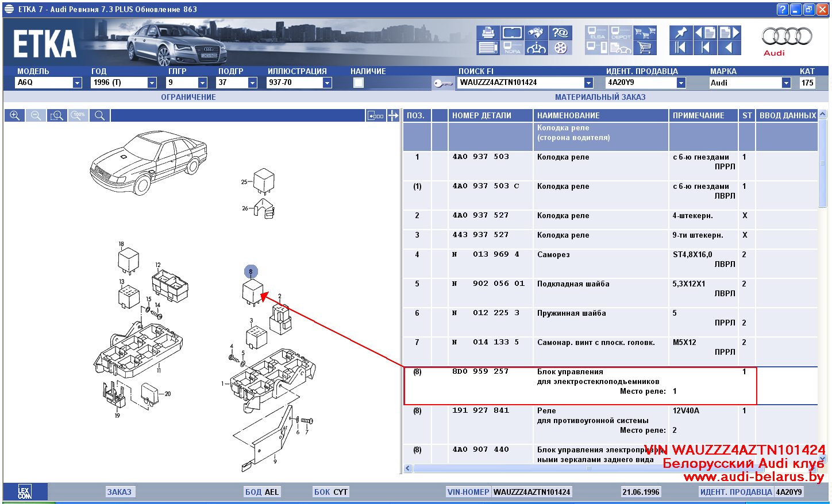Click the wheel rim icon
The height and width of the screenshot is (504, 832).
pyautogui.click(x=560, y=48)
